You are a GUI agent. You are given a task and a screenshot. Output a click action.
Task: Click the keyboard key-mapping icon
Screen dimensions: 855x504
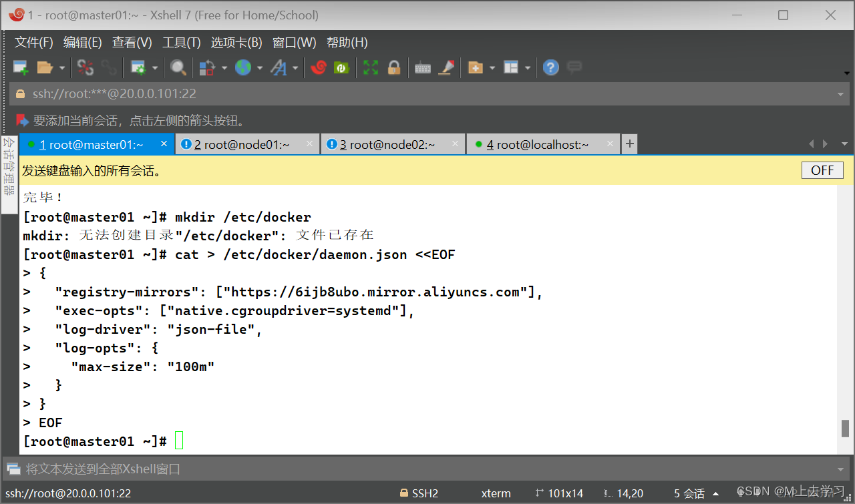[x=423, y=67]
